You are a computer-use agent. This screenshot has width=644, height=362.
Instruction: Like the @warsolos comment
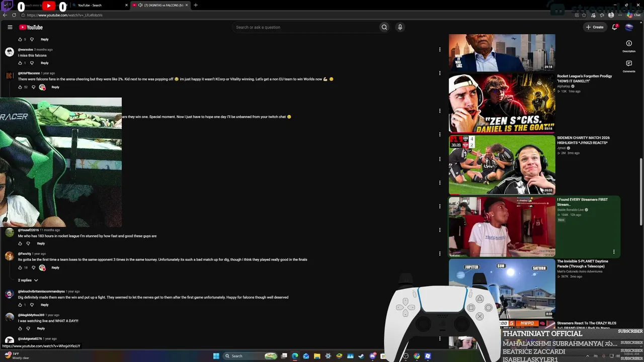coord(20,63)
